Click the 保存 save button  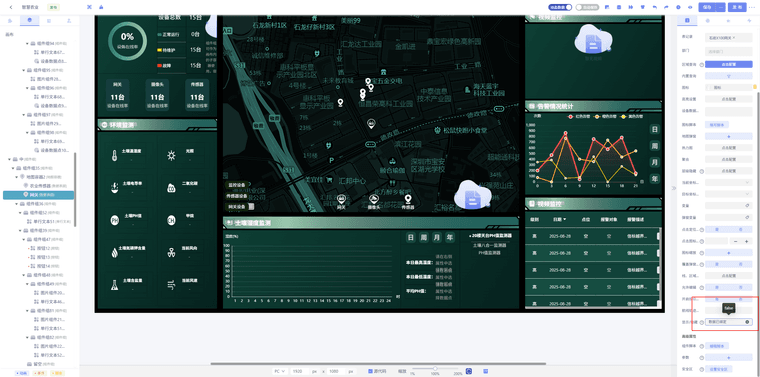(707, 7)
